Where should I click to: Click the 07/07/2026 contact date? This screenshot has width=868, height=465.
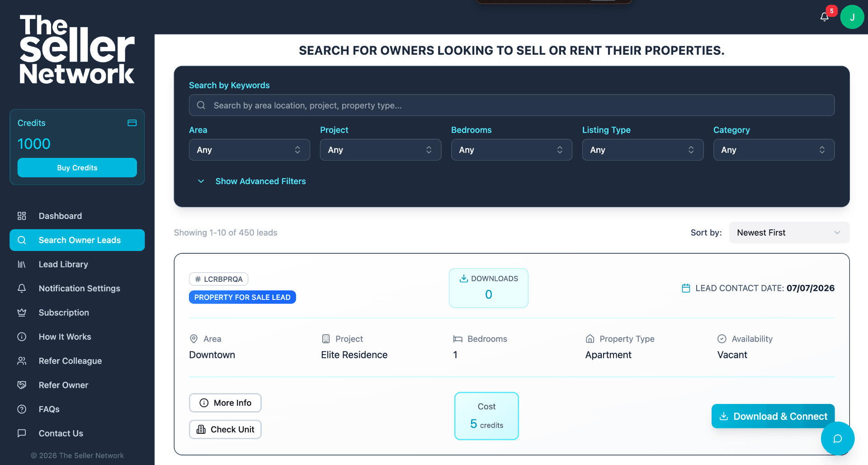(811, 288)
